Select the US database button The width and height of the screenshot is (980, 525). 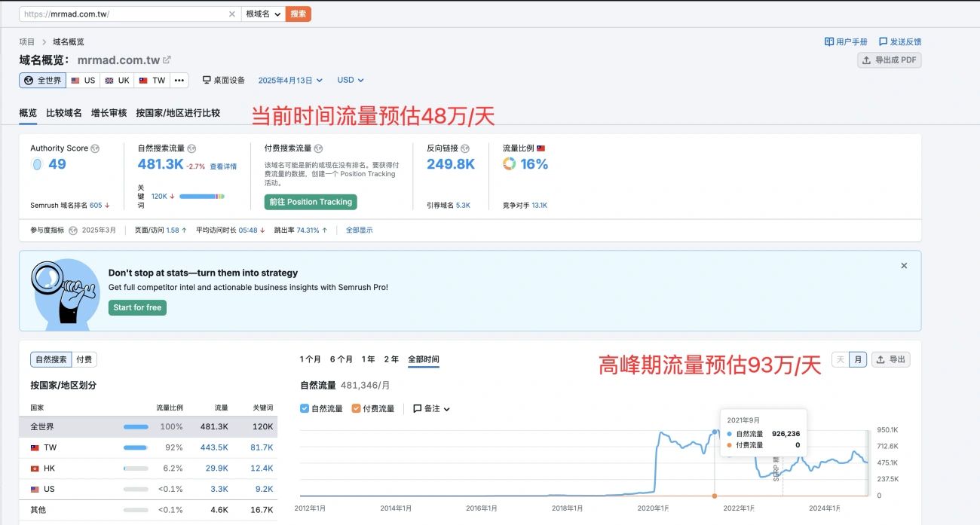coord(83,81)
